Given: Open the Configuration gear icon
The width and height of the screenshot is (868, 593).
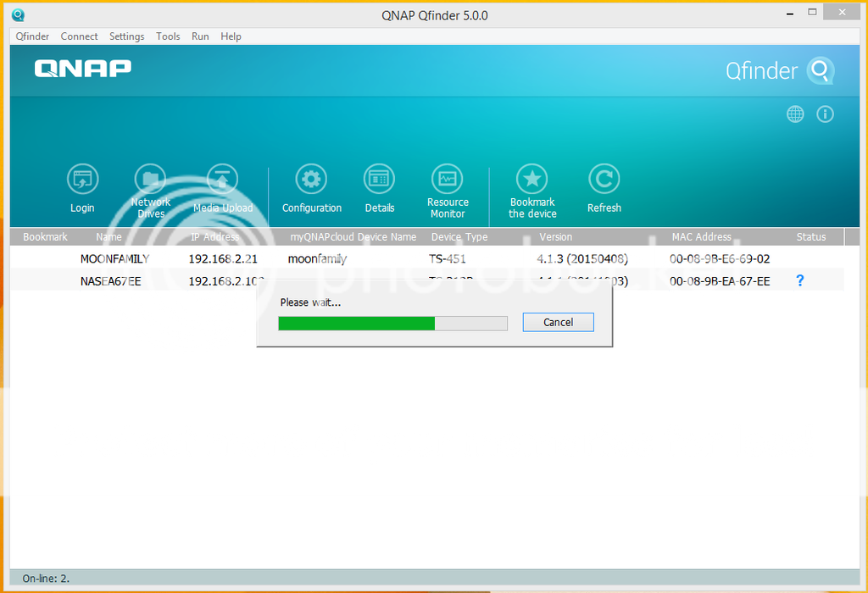Looking at the screenshot, I should coord(311,179).
